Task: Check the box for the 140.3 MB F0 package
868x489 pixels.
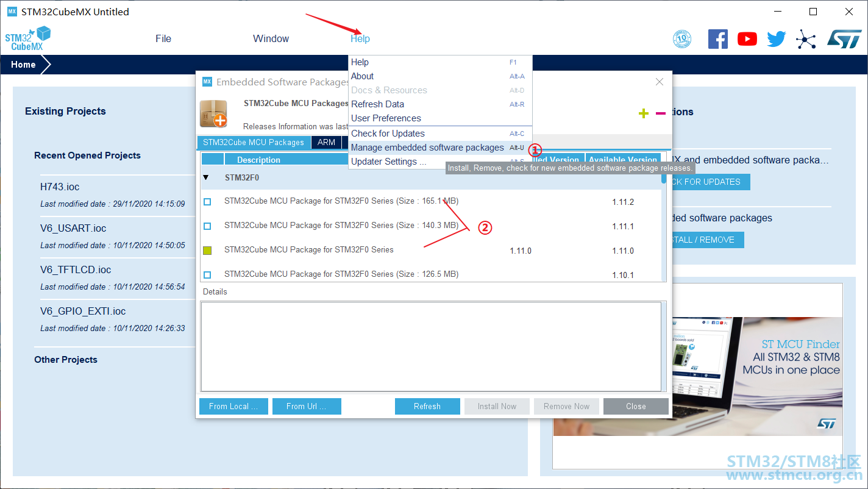Action: (207, 226)
